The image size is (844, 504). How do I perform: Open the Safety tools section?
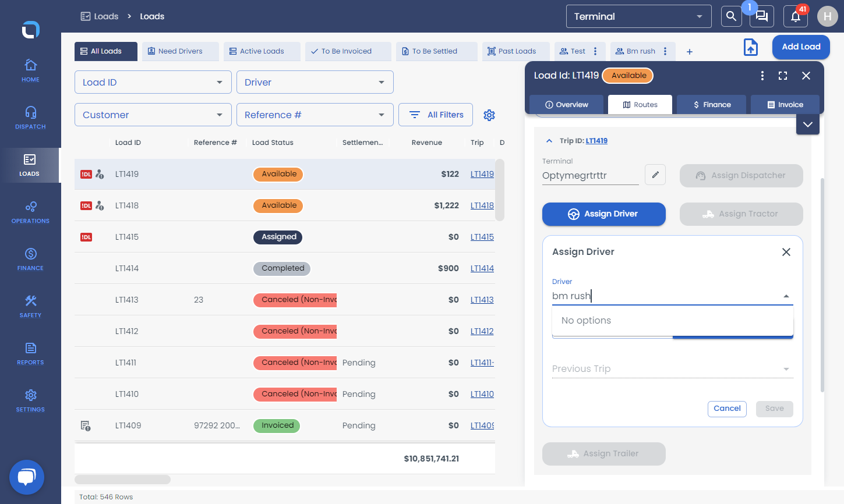[30, 306]
